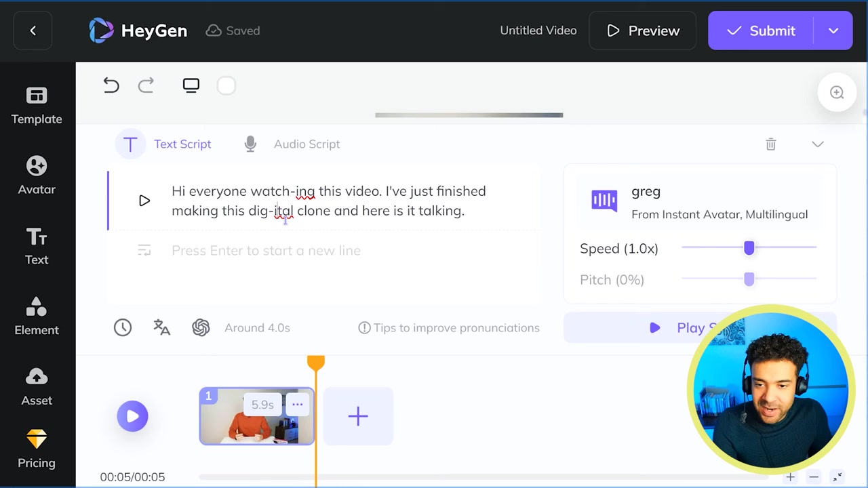This screenshot has height=488, width=868.
Task: Click the 00:05/00:05 time display
Action: coord(132,477)
